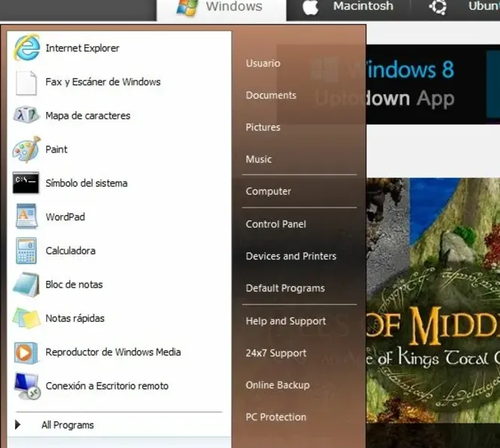Open the Internet Explorer icon
The width and height of the screenshot is (500, 448).
(27, 48)
